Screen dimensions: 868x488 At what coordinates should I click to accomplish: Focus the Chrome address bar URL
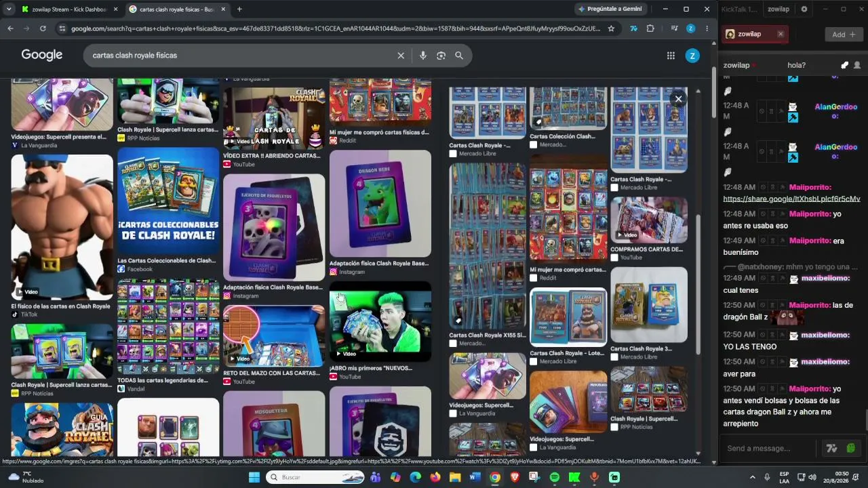(336, 28)
